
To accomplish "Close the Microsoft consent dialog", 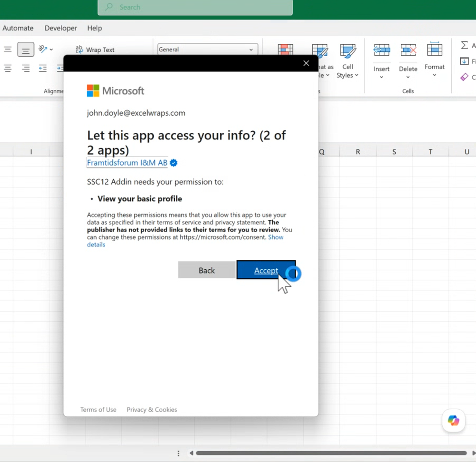I will point(306,63).
